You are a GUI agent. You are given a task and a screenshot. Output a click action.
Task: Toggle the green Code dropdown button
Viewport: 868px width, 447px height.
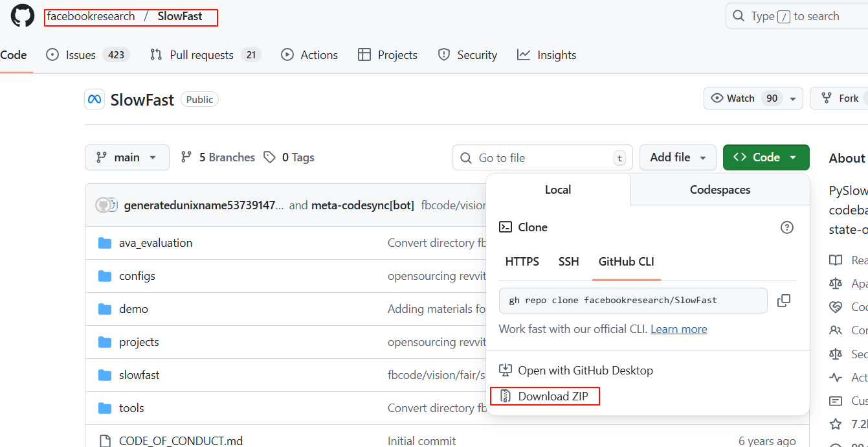pos(766,157)
